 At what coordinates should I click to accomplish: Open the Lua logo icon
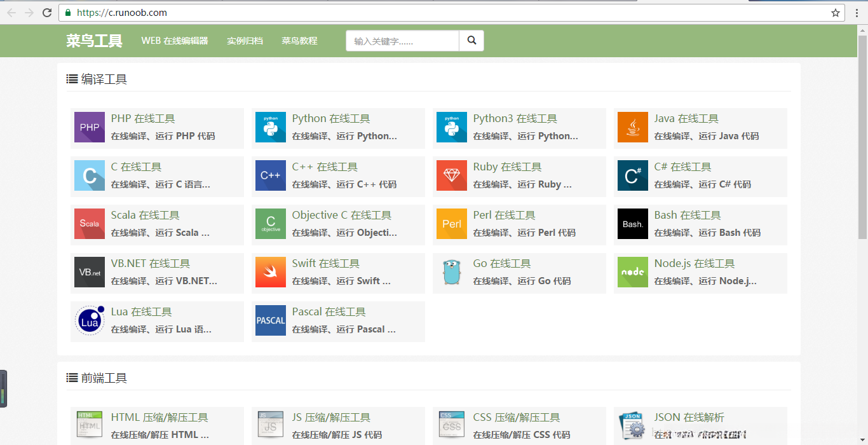click(x=90, y=320)
